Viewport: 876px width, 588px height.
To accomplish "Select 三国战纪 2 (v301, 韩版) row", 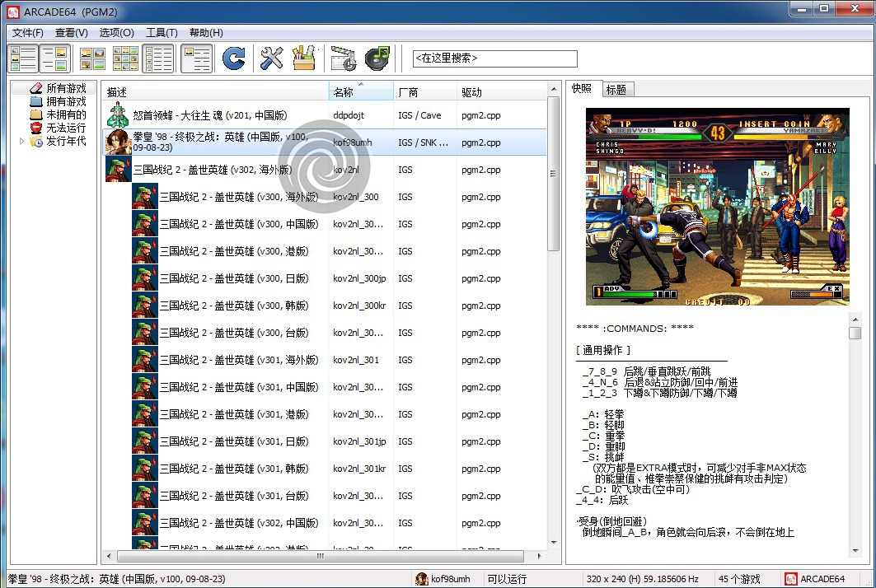I will pyautogui.click(x=324, y=469).
